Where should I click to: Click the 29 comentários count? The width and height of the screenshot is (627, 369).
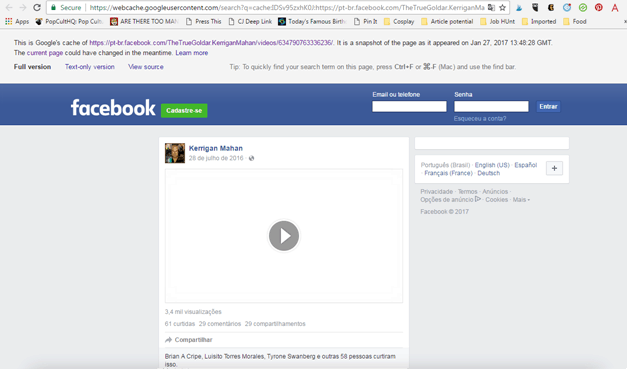(220, 324)
